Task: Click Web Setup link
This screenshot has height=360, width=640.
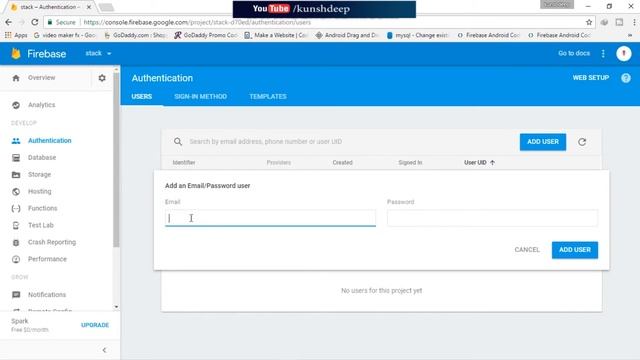Action: click(591, 78)
